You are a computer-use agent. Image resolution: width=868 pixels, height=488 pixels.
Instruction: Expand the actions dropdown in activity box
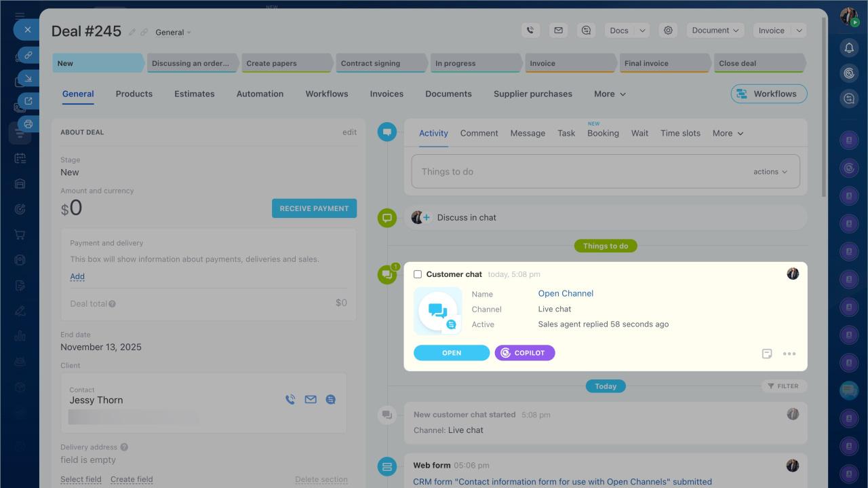click(770, 172)
